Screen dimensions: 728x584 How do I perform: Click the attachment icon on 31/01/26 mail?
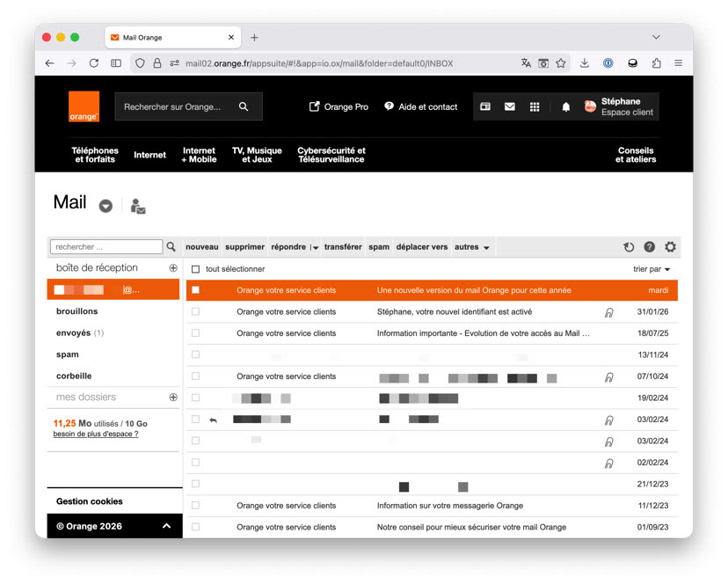[608, 312]
